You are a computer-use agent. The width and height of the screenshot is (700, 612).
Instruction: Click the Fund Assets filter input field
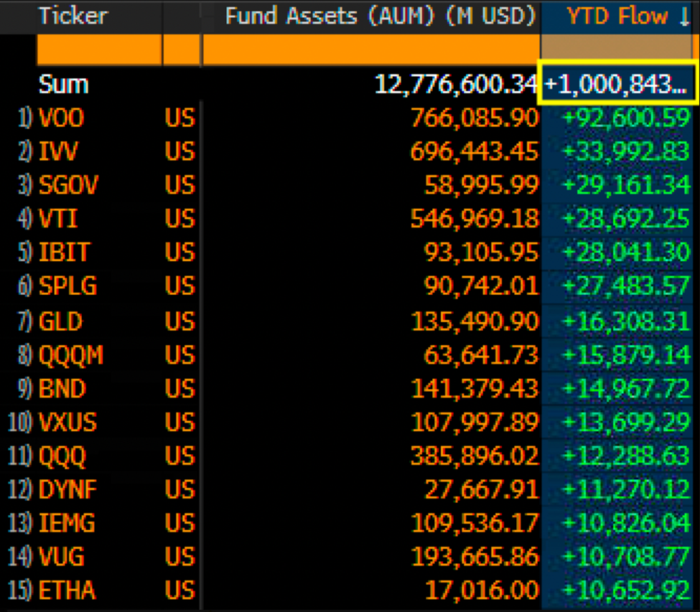(x=370, y=49)
